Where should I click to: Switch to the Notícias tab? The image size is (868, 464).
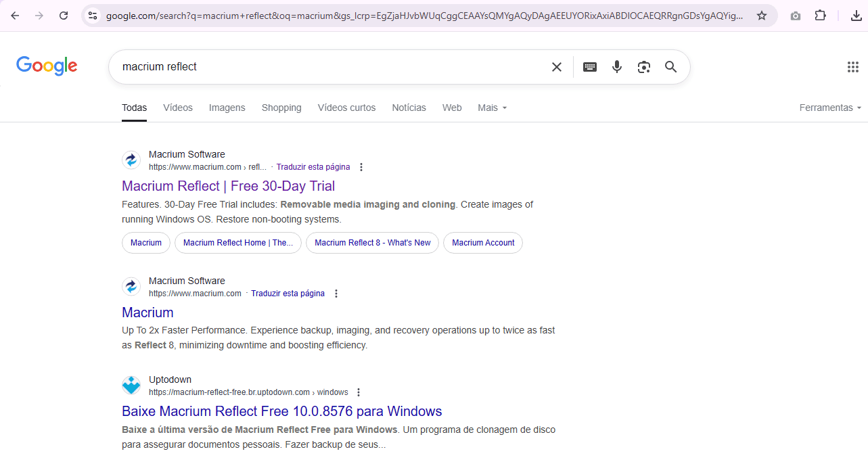point(409,108)
